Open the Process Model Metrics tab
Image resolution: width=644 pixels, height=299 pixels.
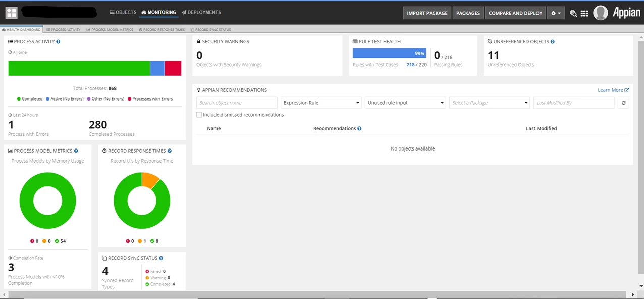point(110,30)
